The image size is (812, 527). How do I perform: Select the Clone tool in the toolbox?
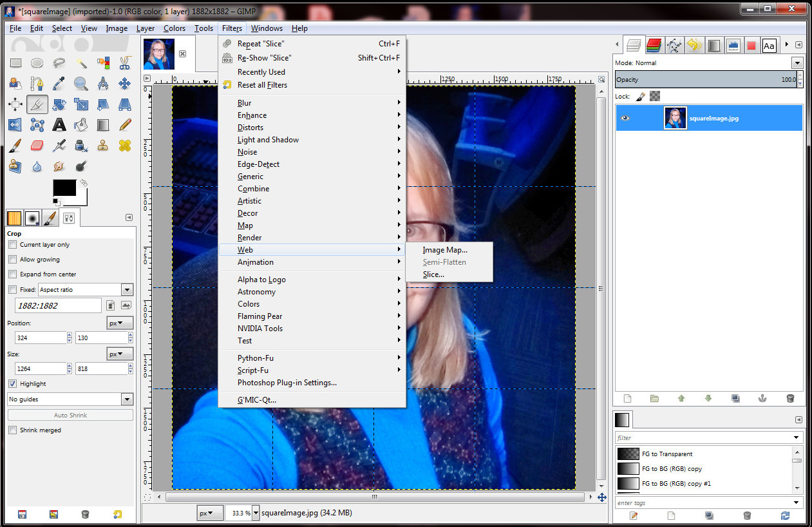tap(103, 146)
